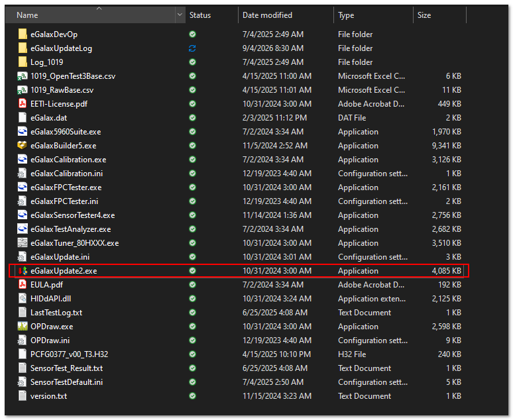Select the file name eGalaxUpdate2.exe

point(64,271)
